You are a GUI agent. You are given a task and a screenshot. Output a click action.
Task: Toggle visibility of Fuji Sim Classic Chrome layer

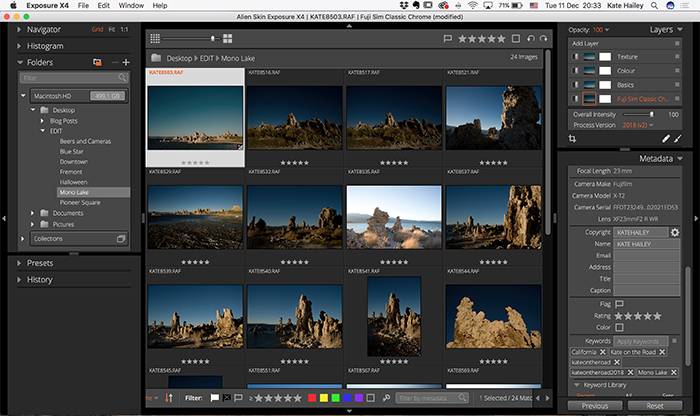(575, 99)
